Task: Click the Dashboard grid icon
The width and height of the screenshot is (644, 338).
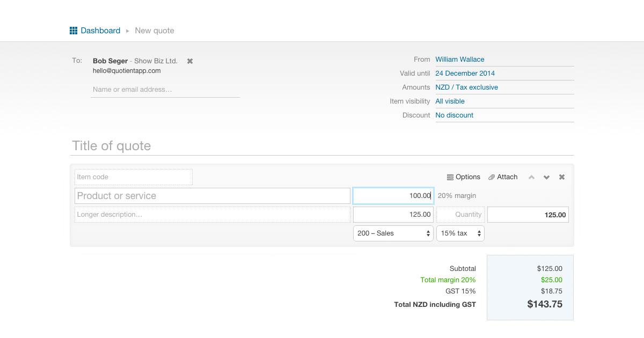Action: click(74, 31)
